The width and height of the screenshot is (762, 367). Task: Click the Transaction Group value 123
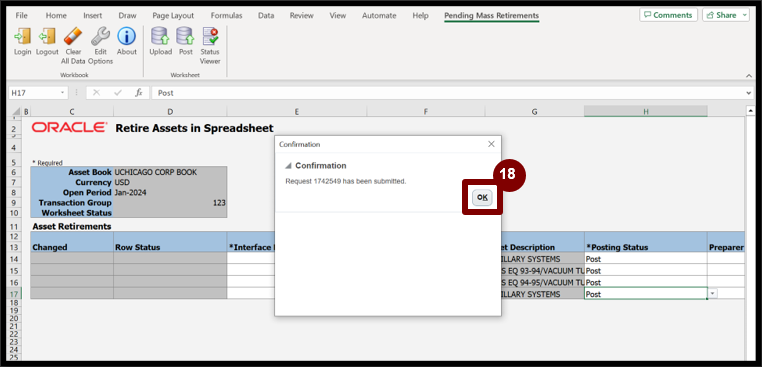tap(170, 203)
